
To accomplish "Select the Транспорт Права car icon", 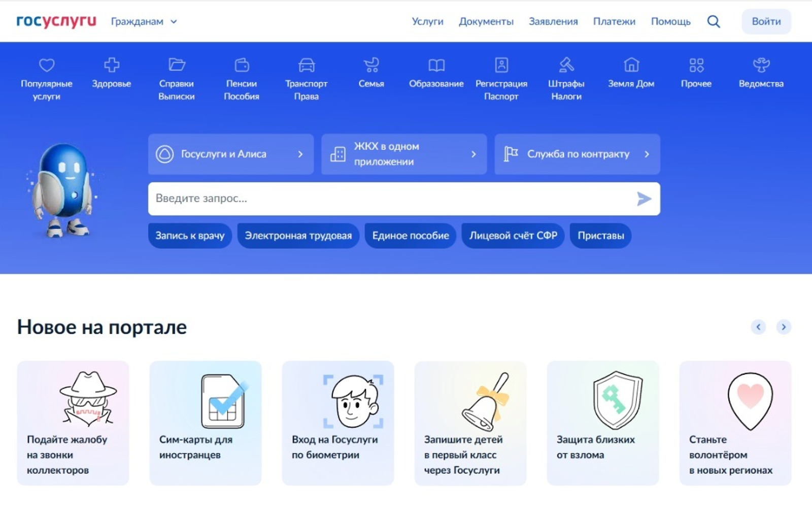I will (307, 65).
